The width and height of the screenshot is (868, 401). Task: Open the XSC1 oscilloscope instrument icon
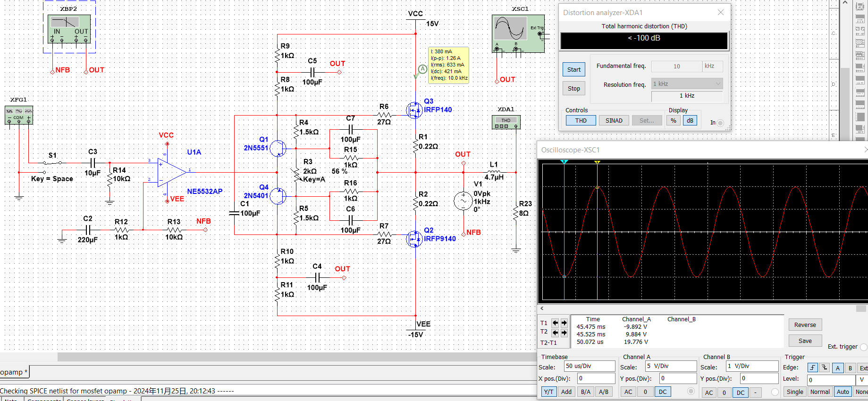(518, 34)
